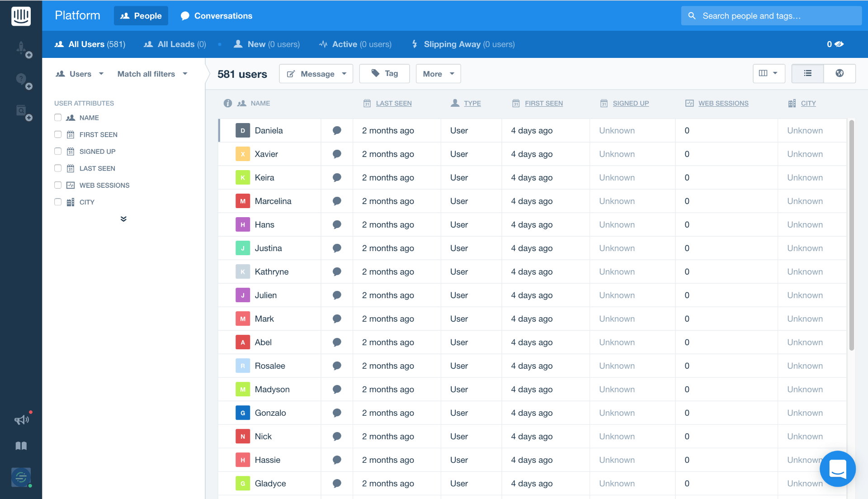
Task: Expand the Match all filters dropdown
Action: click(152, 74)
